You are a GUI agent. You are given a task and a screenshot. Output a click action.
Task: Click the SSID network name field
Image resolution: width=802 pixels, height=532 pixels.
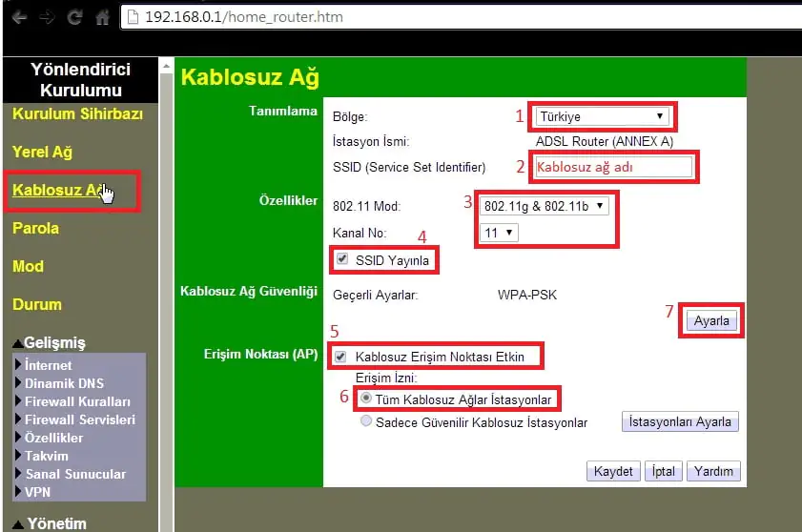(x=614, y=167)
